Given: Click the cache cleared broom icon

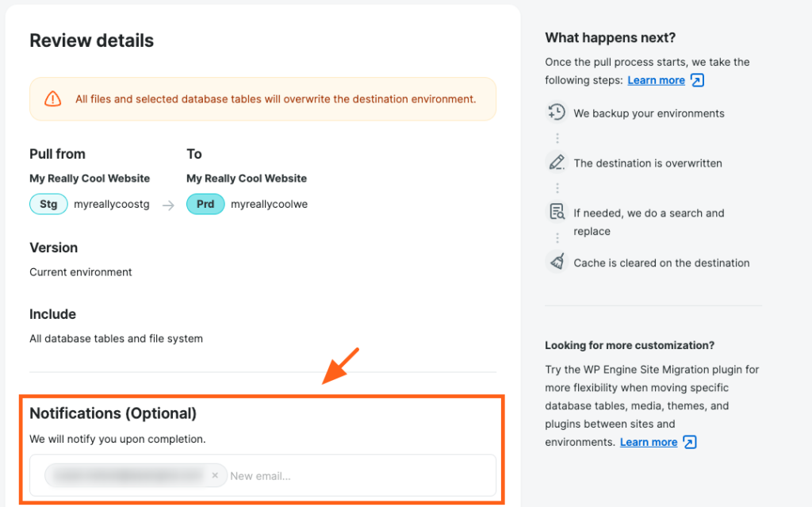Looking at the screenshot, I should pyautogui.click(x=557, y=262).
